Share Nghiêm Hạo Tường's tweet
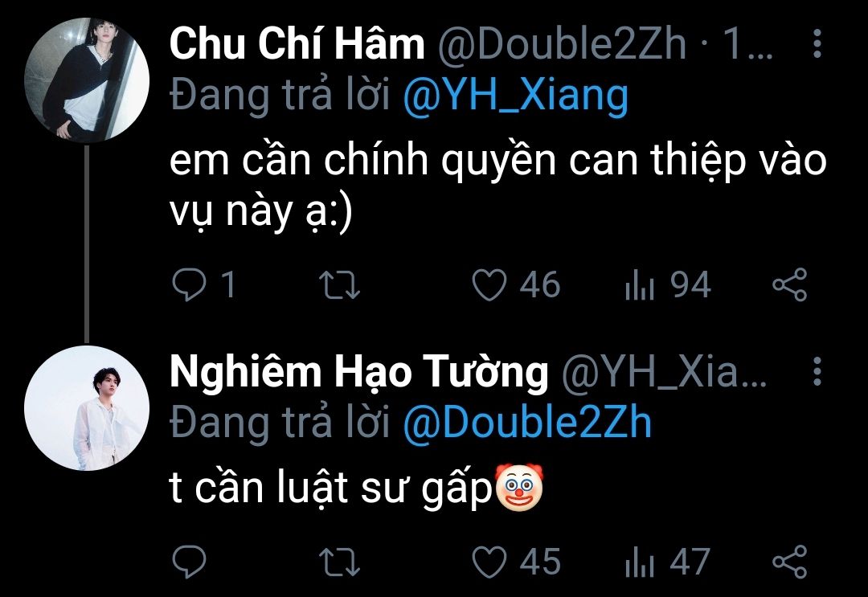This screenshot has width=868, height=597. [x=790, y=562]
